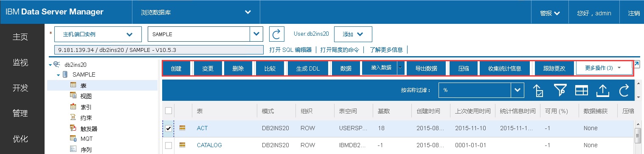
Task: Click the pop-out arrow icon at panel corner
Action: tap(636, 64)
